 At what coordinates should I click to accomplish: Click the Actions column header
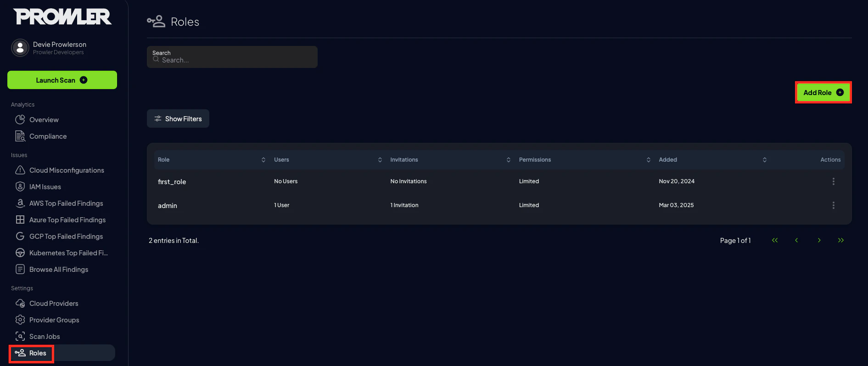(x=830, y=160)
